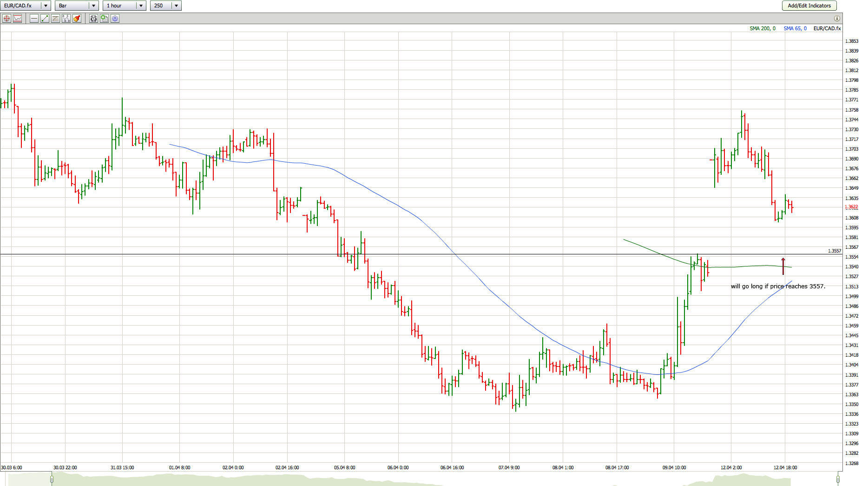
Task: Click the Add/Edit Indicators button
Action: pos(809,6)
